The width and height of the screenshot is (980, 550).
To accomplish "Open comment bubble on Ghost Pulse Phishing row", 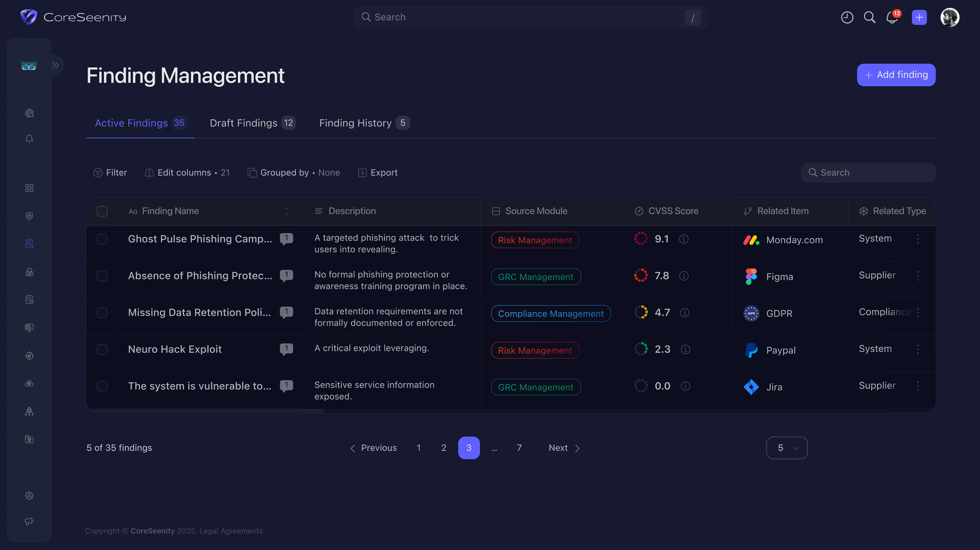I will (286, 239).
